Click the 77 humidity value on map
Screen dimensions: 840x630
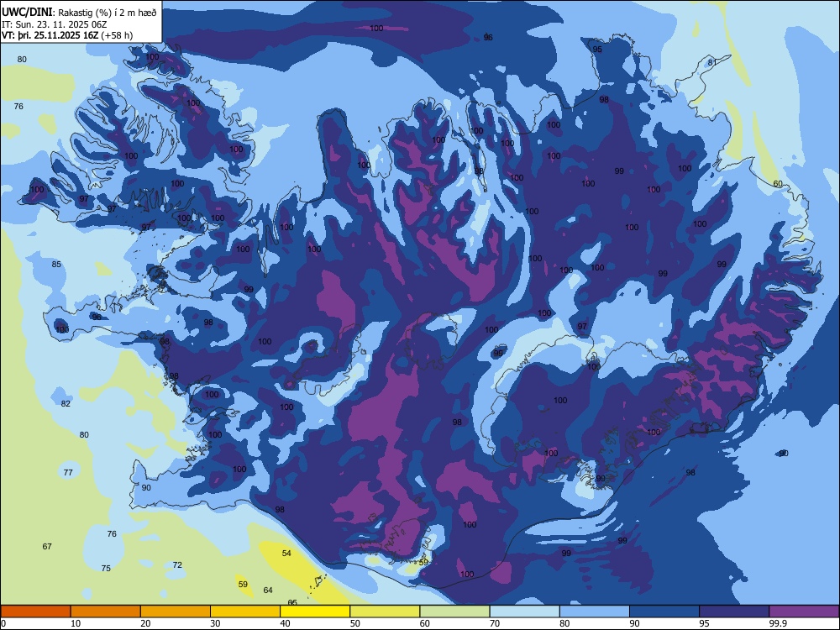(x=68, y=472)
